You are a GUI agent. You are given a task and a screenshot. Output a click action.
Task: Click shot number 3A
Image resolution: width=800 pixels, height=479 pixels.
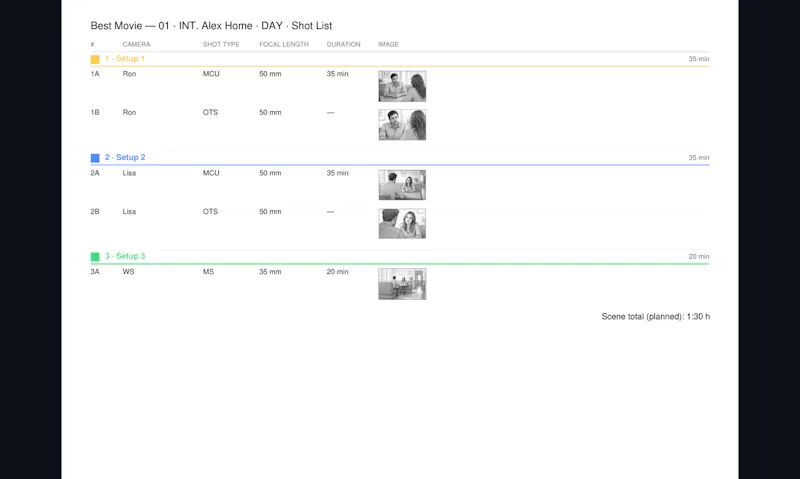point(95,272)
